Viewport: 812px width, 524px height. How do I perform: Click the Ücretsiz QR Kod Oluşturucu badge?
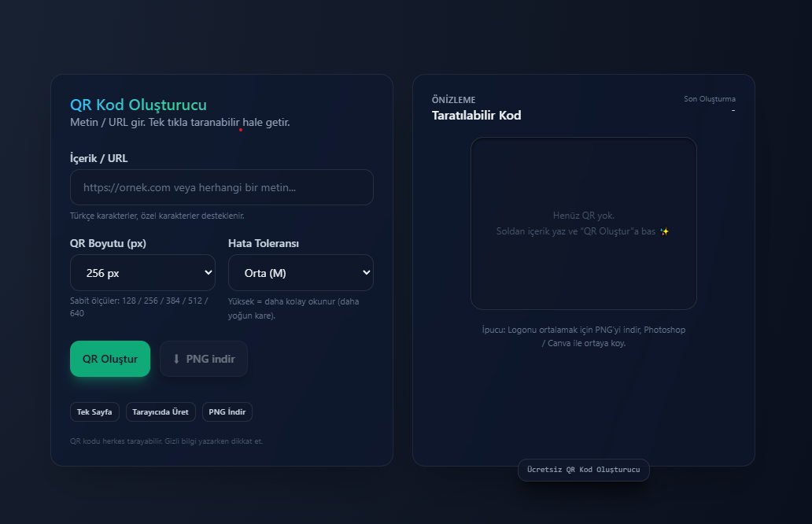pyautogui.click(x=583, y=470)
